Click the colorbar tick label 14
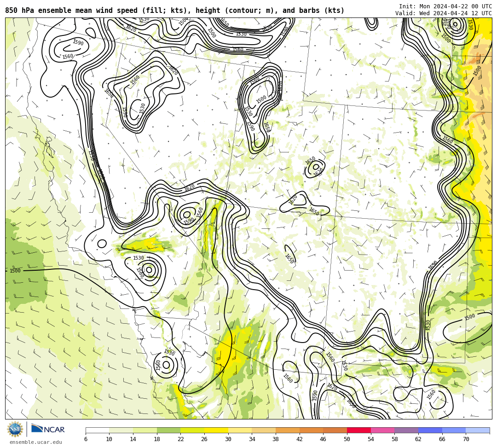 (133, 439)
